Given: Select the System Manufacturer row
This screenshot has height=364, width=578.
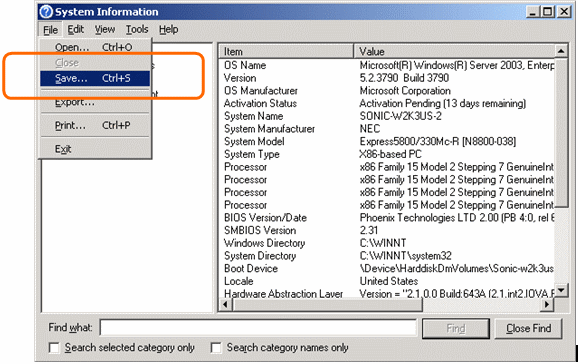Looking at the screenshot, I should point(387,129).
